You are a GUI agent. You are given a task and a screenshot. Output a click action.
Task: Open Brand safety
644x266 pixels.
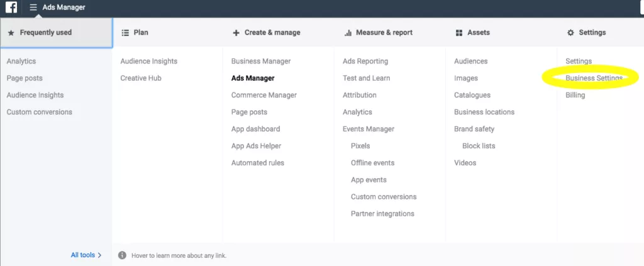[474, 129]
